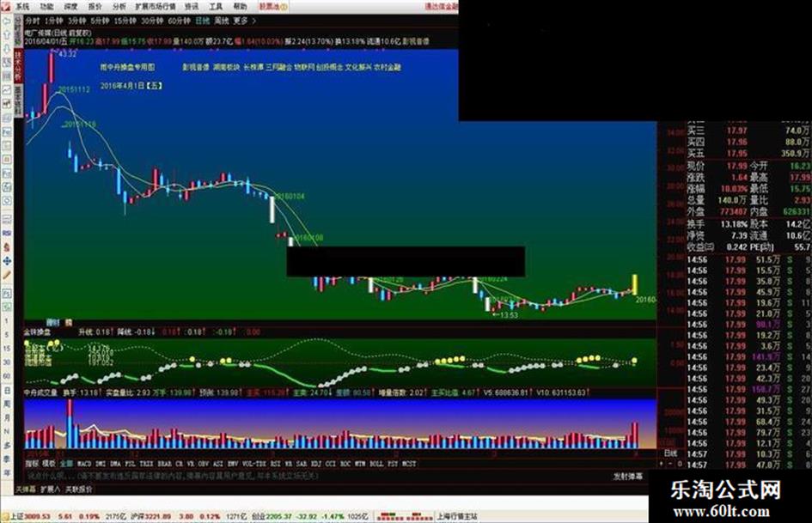Open the 报价 menu
Screen dimensions: 812x523
95,7
